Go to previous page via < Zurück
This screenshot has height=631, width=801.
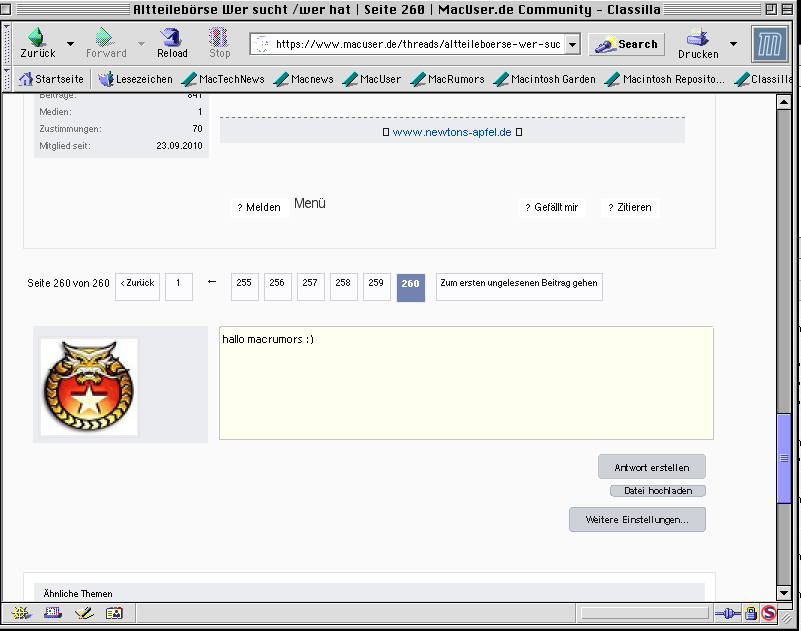(137, 287)
